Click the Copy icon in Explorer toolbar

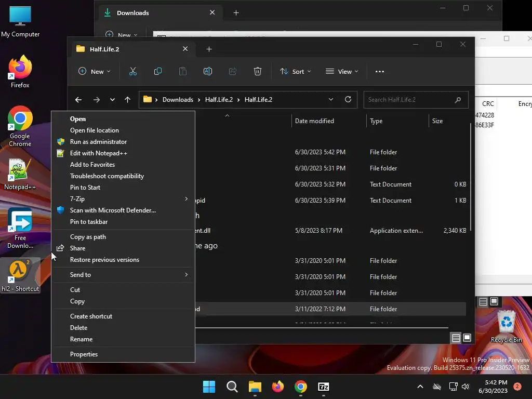[158, 71]
